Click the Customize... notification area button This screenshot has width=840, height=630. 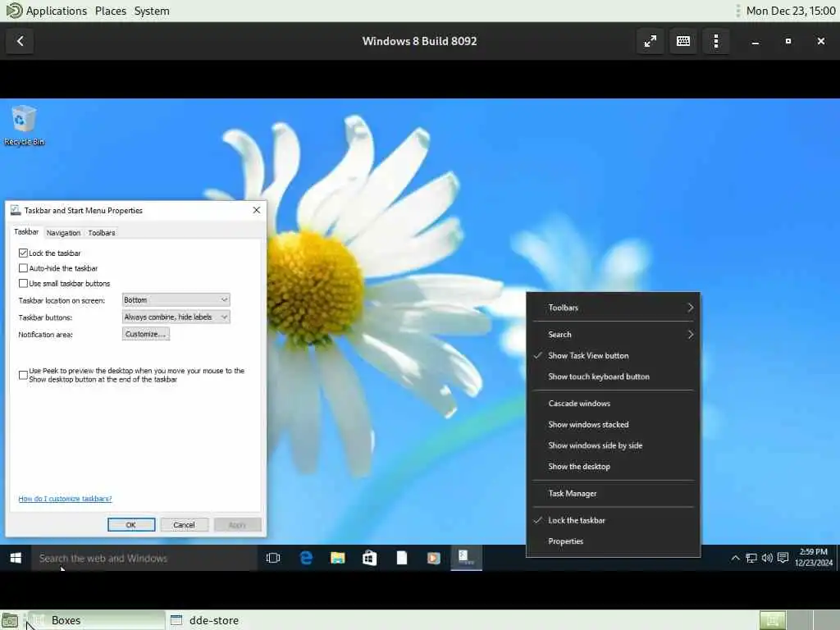click(x=146, y=334)
